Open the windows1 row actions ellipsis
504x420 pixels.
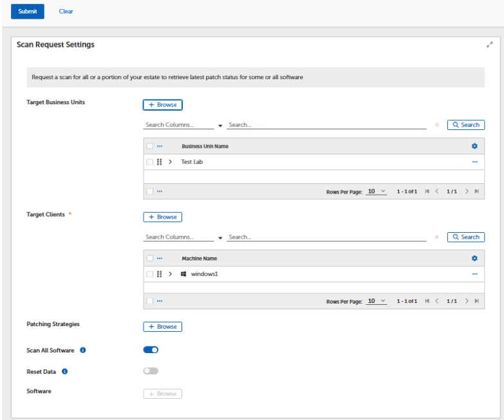[x=475, y=274]
